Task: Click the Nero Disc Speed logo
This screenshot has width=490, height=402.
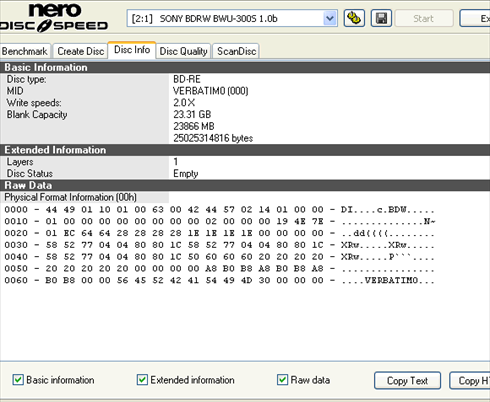Action: tap(54, 18)
